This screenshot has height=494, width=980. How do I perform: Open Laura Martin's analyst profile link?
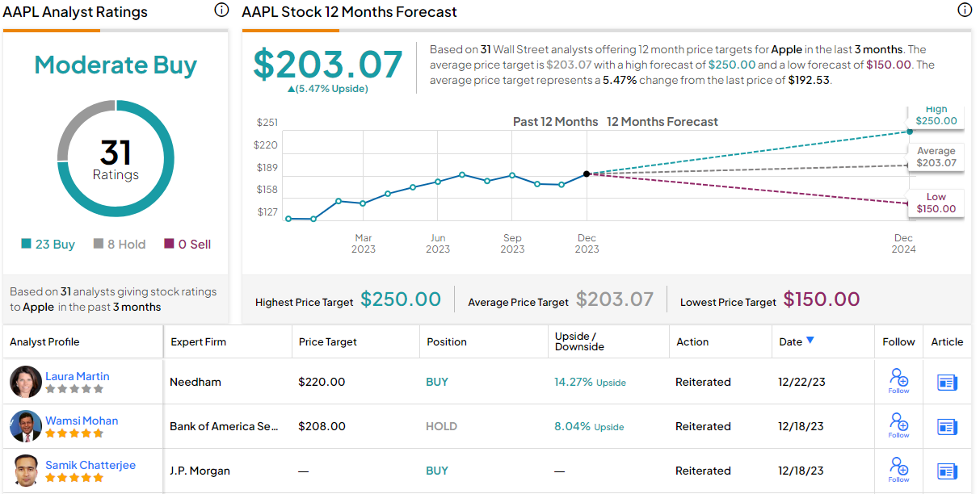point(77,376)
